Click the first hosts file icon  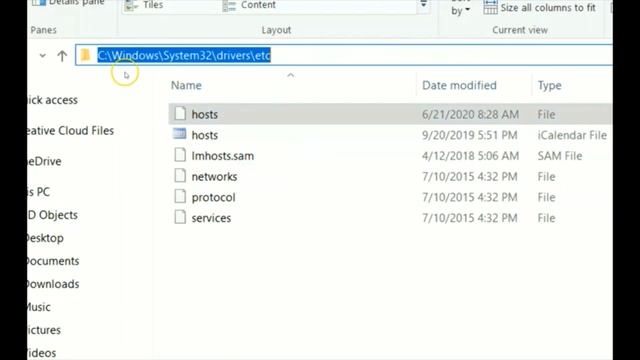[x=180, y=113]
